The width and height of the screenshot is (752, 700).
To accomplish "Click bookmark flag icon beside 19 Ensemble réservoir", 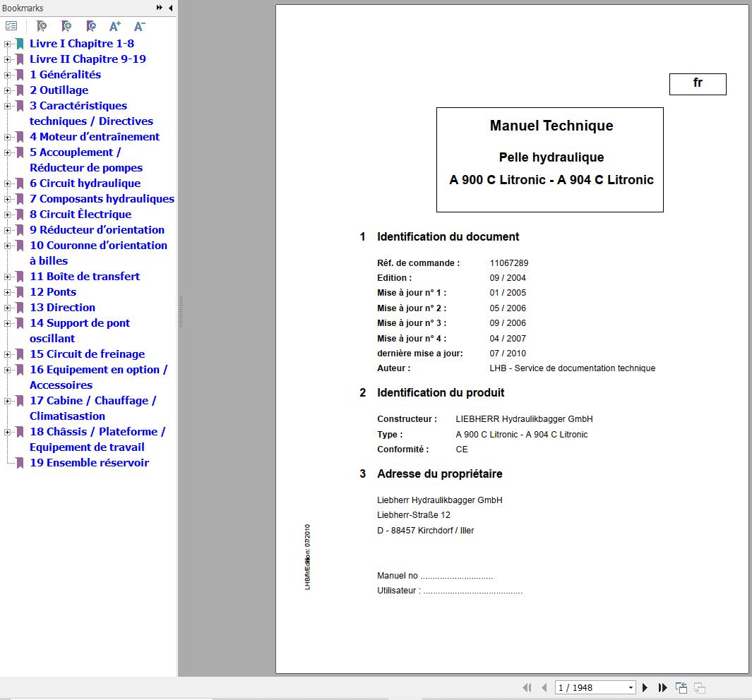I will [x=20, y=463].
